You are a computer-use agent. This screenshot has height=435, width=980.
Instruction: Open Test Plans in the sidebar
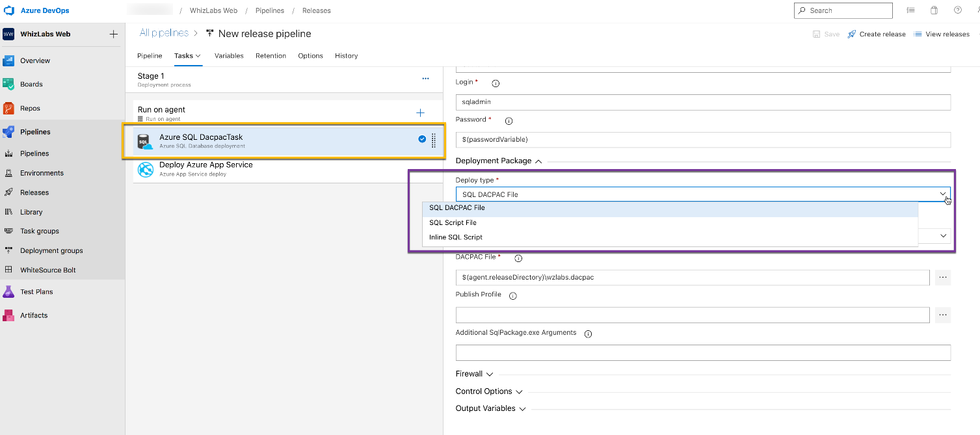pos(36,291)
